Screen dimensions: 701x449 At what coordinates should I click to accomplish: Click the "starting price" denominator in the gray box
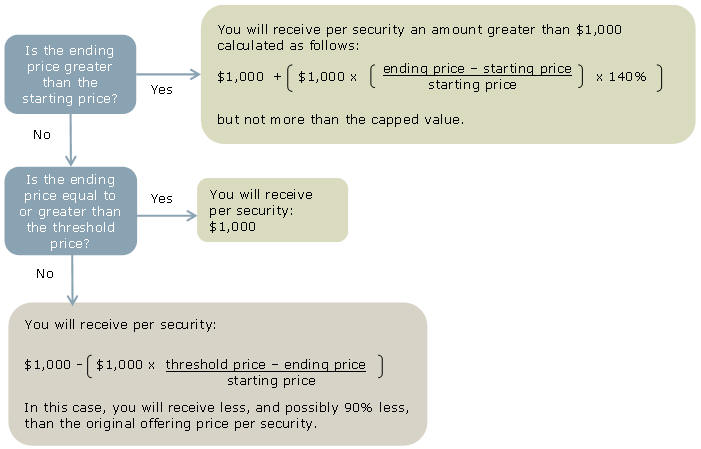point(271,381)
